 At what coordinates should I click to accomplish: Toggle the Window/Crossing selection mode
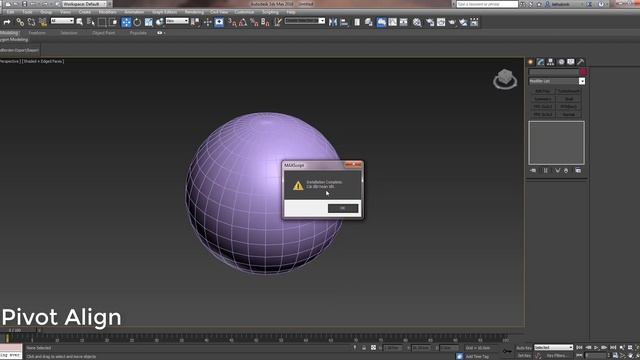113,22
